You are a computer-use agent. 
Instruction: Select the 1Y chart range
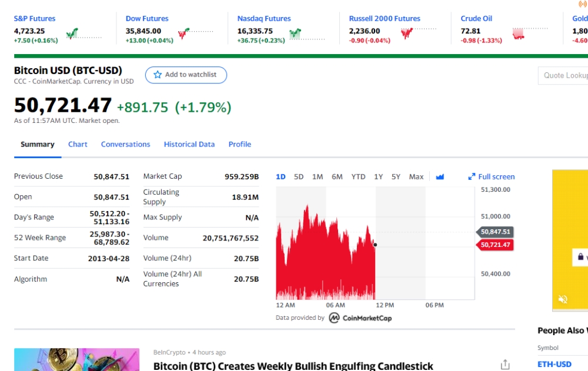coord(378,177)
